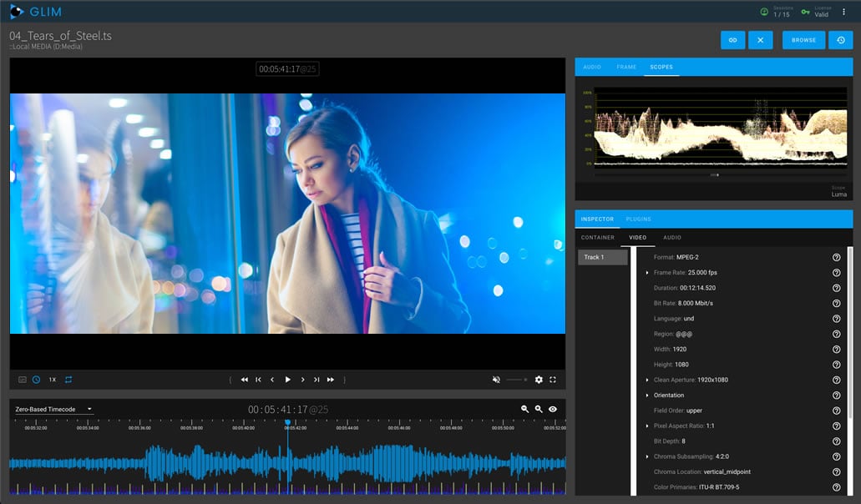Open help for the Frame Rate row

coord(836,273)
